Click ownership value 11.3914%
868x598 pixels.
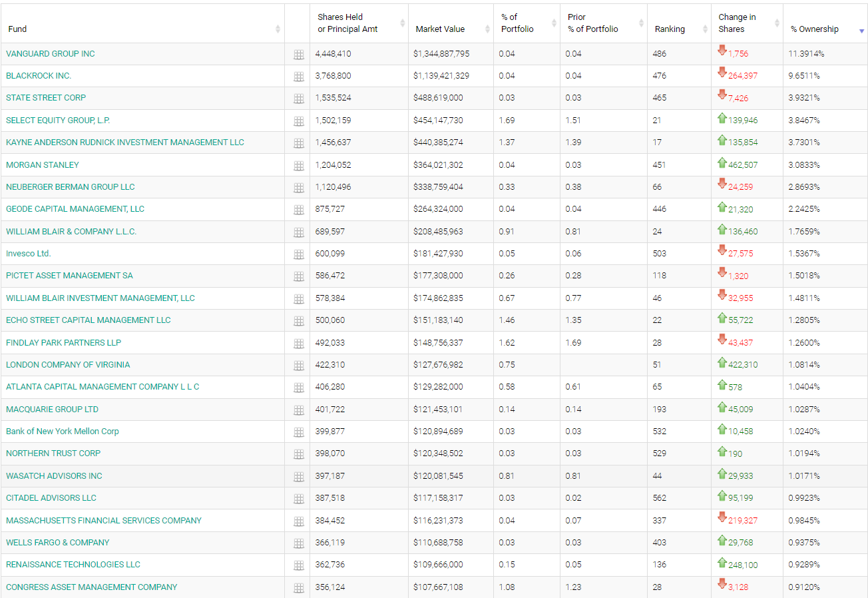coord(807,54)
